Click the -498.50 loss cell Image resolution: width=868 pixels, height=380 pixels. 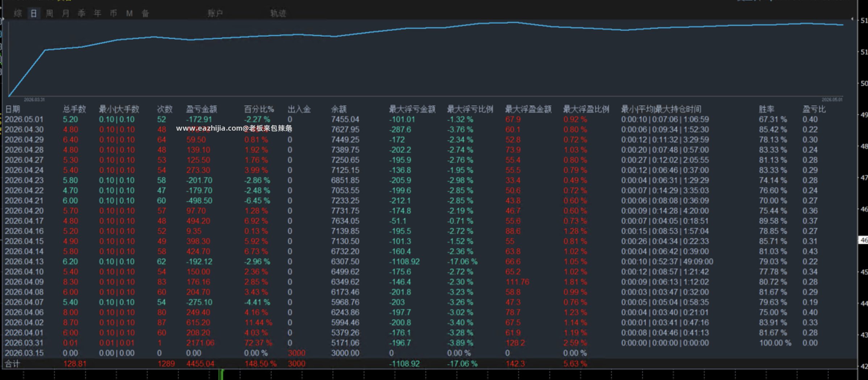coord(199,200)
